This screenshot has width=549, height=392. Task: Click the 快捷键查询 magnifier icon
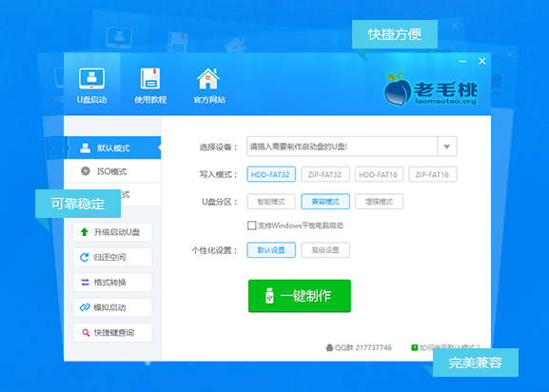pos(86,332)
